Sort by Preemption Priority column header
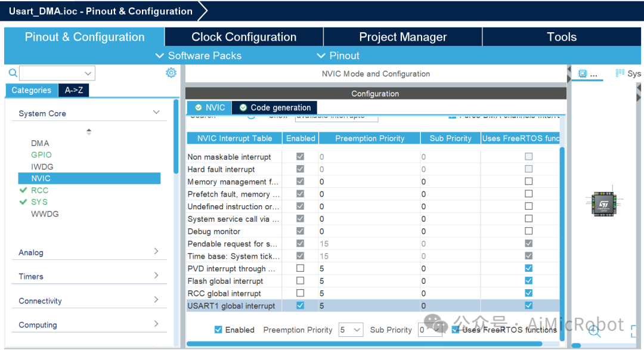The height and width of the screenshot is (350, 644). click(370, 138)
